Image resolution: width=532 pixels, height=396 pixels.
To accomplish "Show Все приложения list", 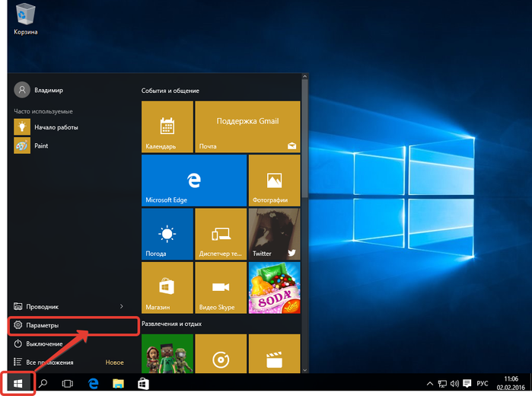I will [43, 362].
